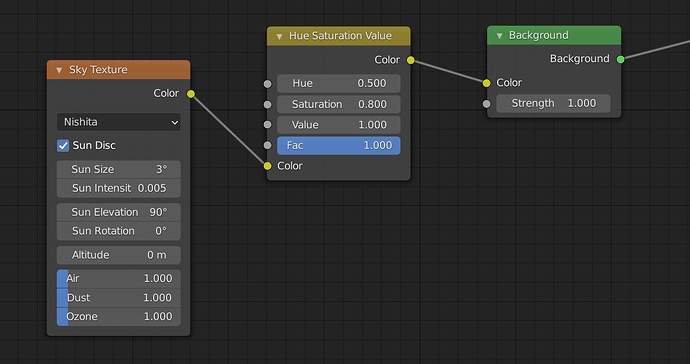Click Background node Color input socket

pos(486,83)
